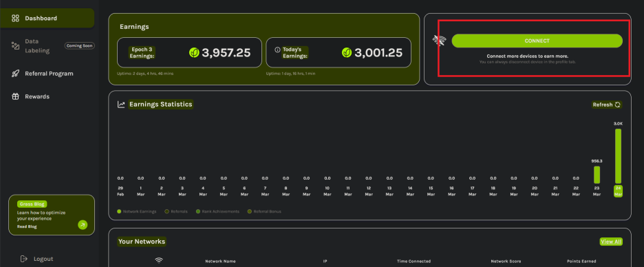
Task: Click the 956.3 bar value label
Action: pyautogui.click(x=597, y=161)
